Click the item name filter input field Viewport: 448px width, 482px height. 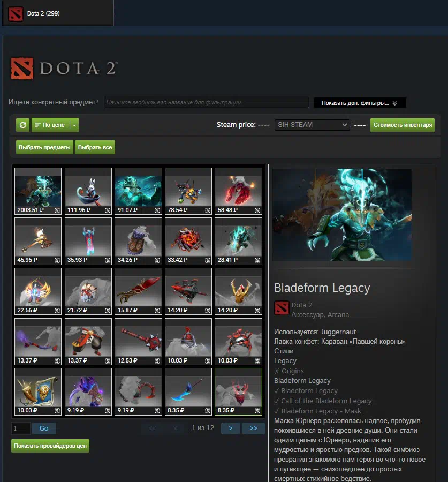click(x=206, y=102)
